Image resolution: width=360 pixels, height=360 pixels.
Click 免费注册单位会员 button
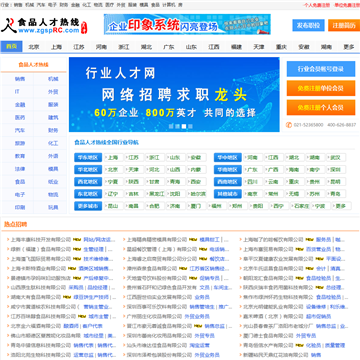point(321,88)
